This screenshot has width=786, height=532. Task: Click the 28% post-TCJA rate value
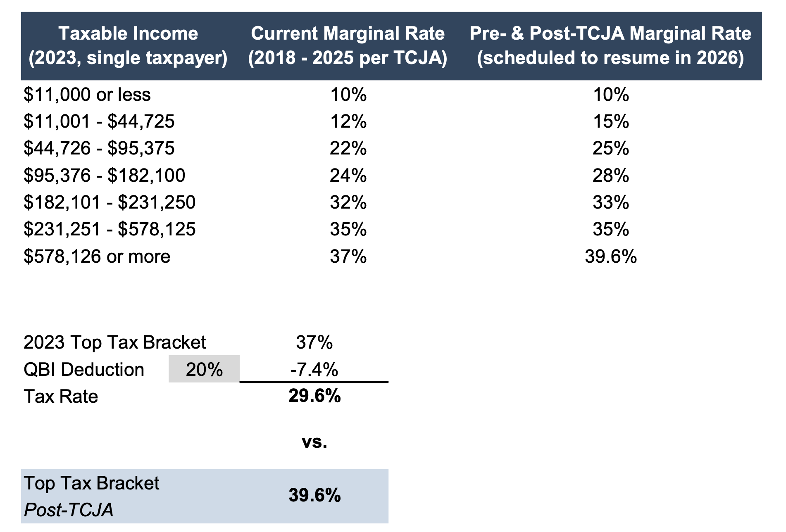point(610,176)
